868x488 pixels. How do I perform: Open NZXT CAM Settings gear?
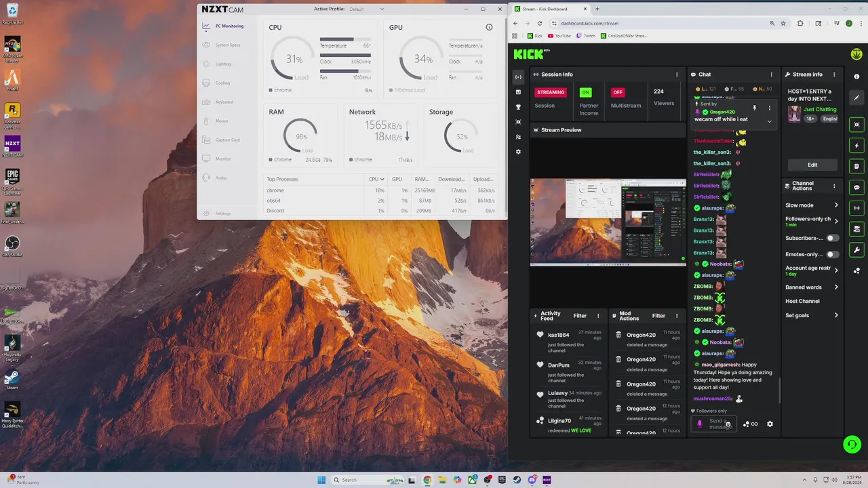(x=207, y=213)
